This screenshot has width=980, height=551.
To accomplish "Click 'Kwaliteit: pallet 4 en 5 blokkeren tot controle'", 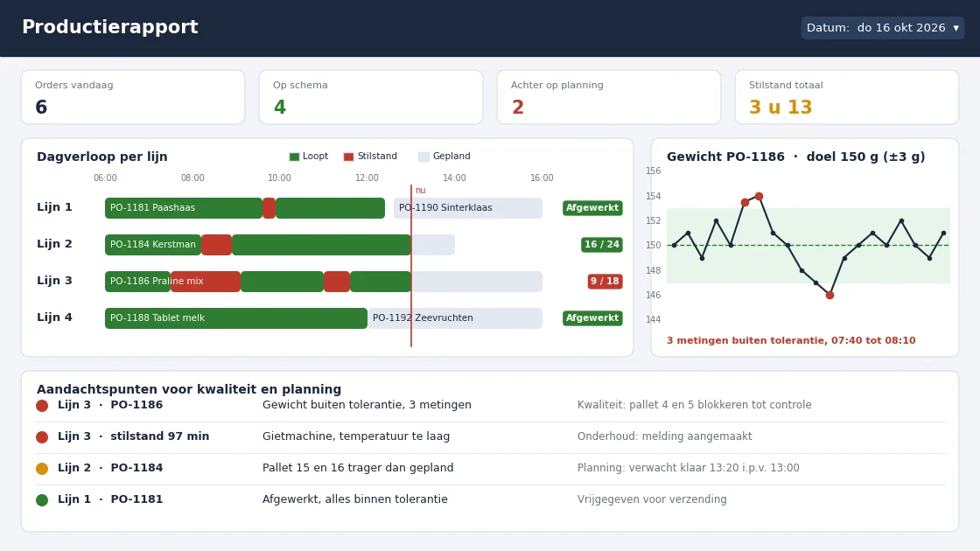I will 695,405.
